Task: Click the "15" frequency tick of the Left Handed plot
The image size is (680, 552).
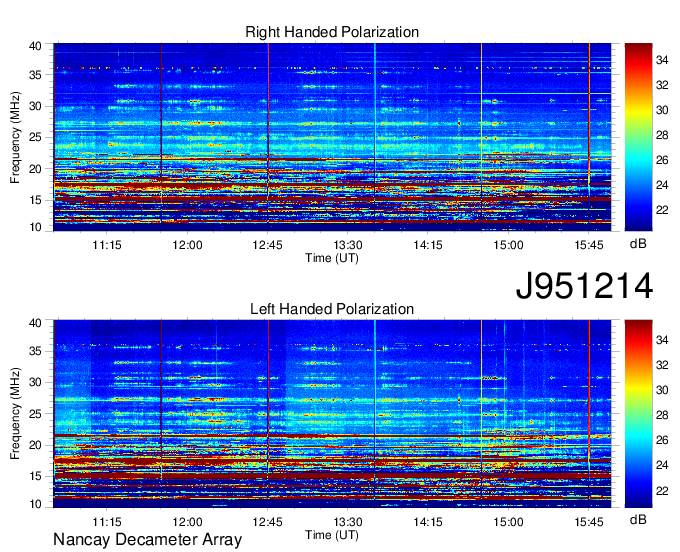Action: click(36, 477)
